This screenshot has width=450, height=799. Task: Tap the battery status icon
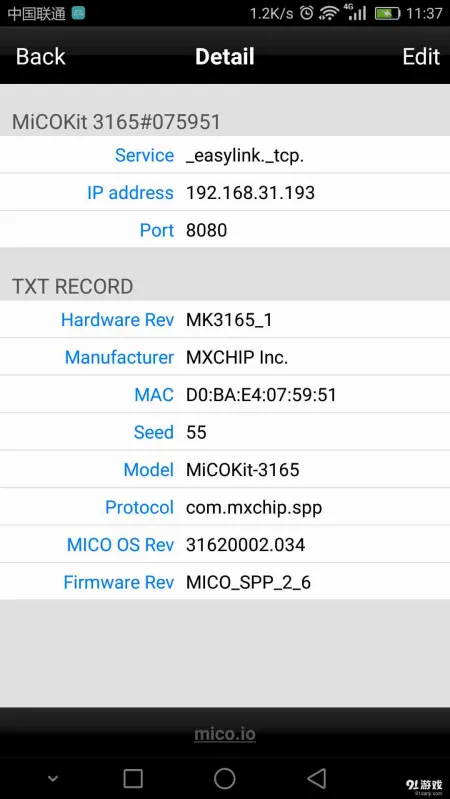click(388, 13)
